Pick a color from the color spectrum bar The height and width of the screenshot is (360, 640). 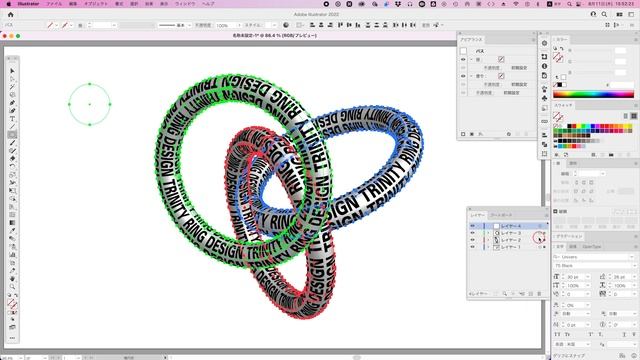(593, 94)
